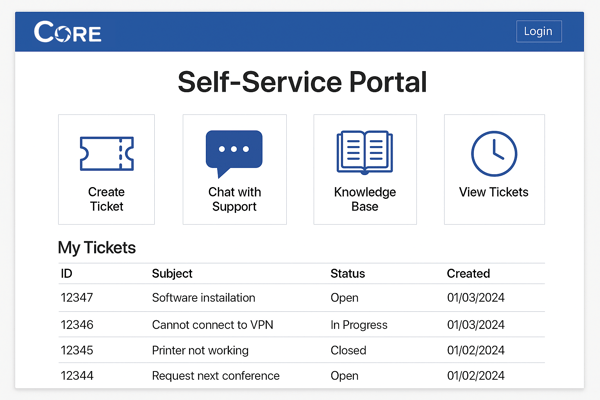Open the Software installation ticket
Image resolution: width=600 pixels, height=400 pixels.
tap(203, 298)
